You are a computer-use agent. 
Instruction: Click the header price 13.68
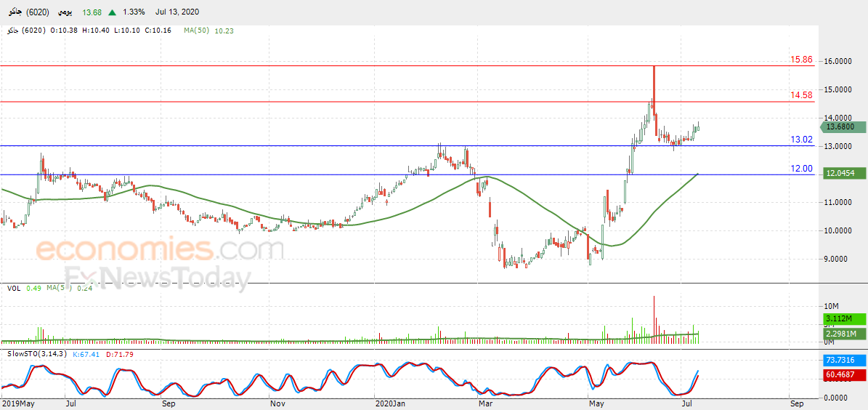tap(92, 12)
